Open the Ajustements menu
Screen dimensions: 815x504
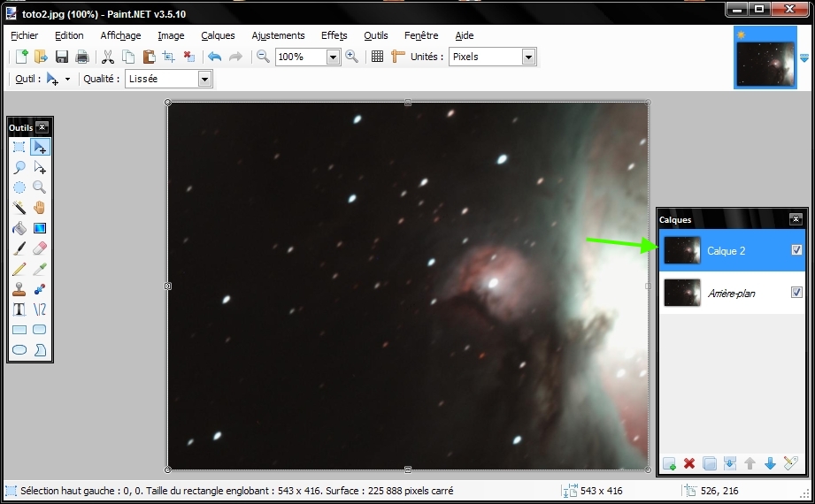[278, 35]
